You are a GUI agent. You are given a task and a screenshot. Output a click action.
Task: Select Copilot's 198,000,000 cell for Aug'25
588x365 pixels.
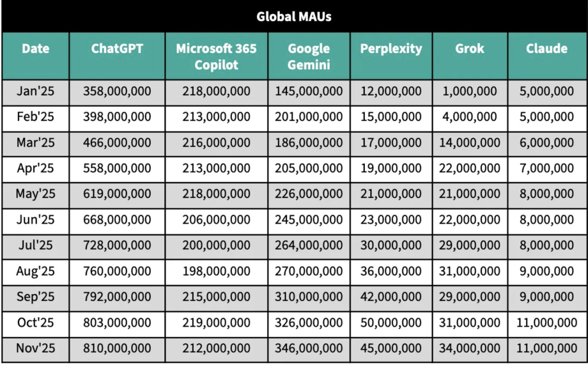point(216,271)
